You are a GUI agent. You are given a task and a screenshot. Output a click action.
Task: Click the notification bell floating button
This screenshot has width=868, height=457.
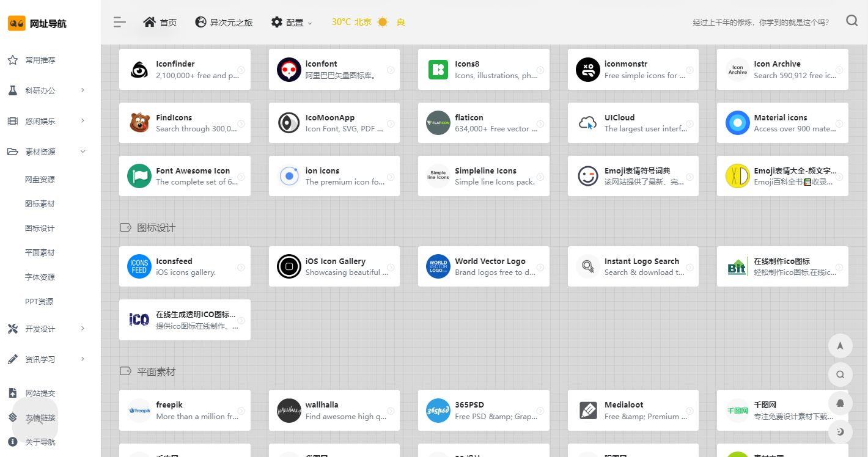840,403
